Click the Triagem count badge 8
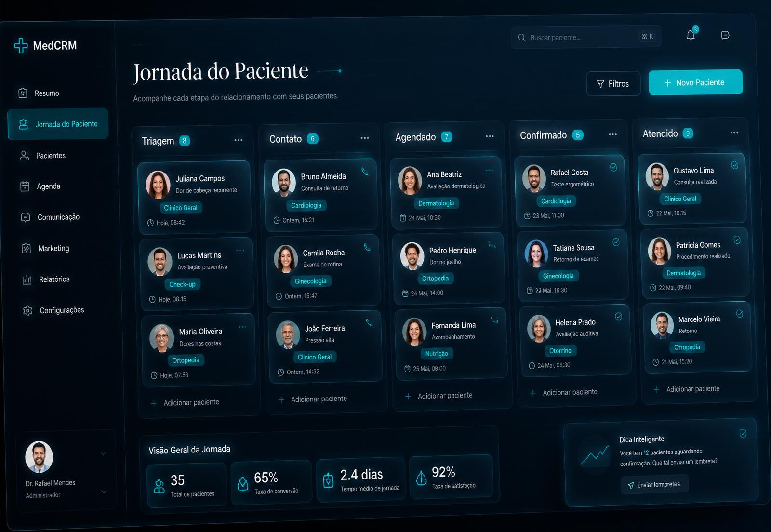Image resolution: width=771 pixels, height=532 pixels. click(185, 141)
